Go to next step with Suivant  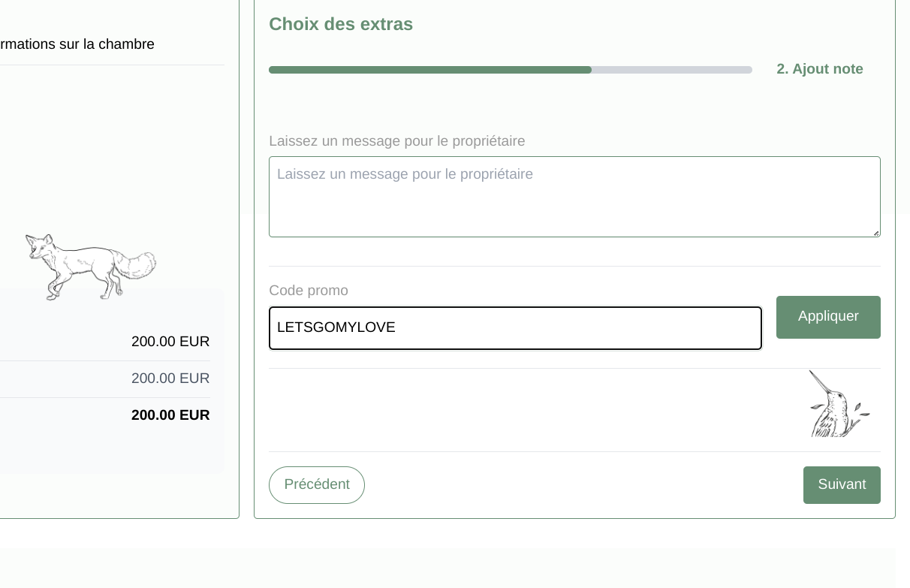pos(842,485)
